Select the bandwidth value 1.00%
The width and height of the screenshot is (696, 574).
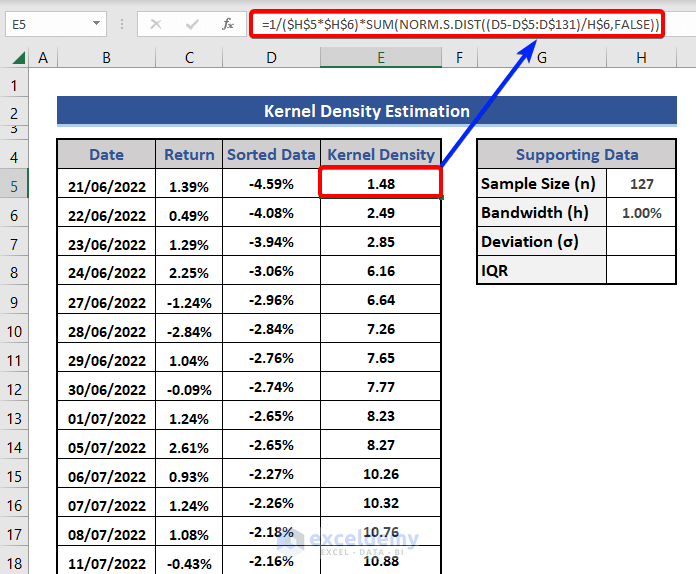coord(641,213)
